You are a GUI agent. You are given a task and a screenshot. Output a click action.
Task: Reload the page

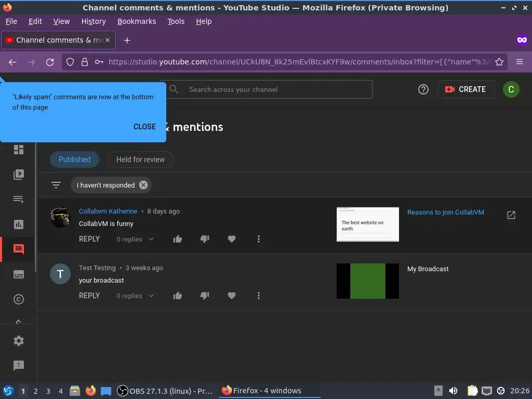pos(50,62)
